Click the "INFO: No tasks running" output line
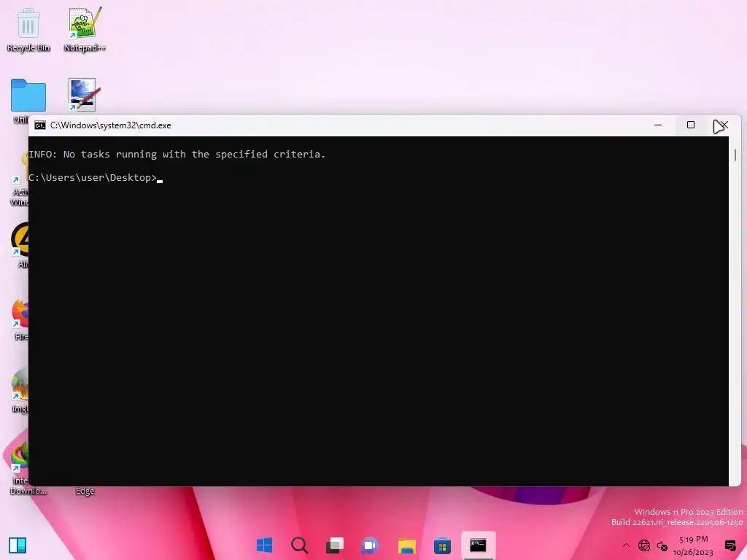The image size is (747, 560). coord(177,155)
